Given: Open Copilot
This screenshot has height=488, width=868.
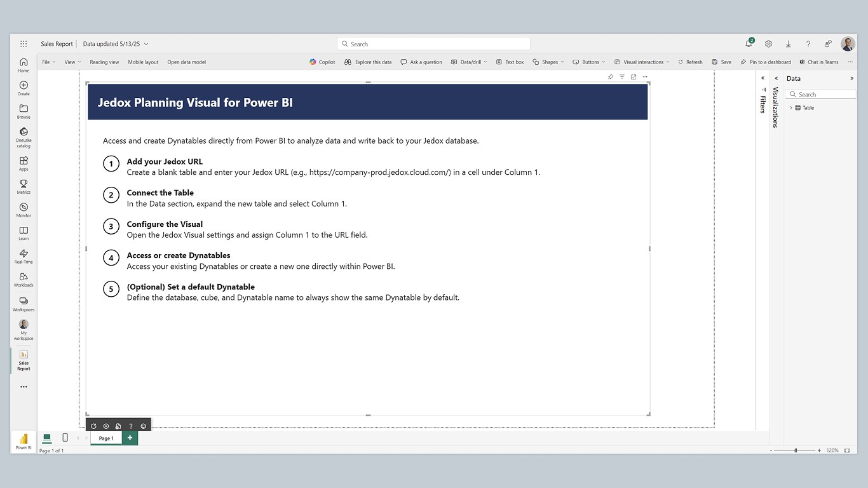Looking at the screenshot, I should pos(322,62).
